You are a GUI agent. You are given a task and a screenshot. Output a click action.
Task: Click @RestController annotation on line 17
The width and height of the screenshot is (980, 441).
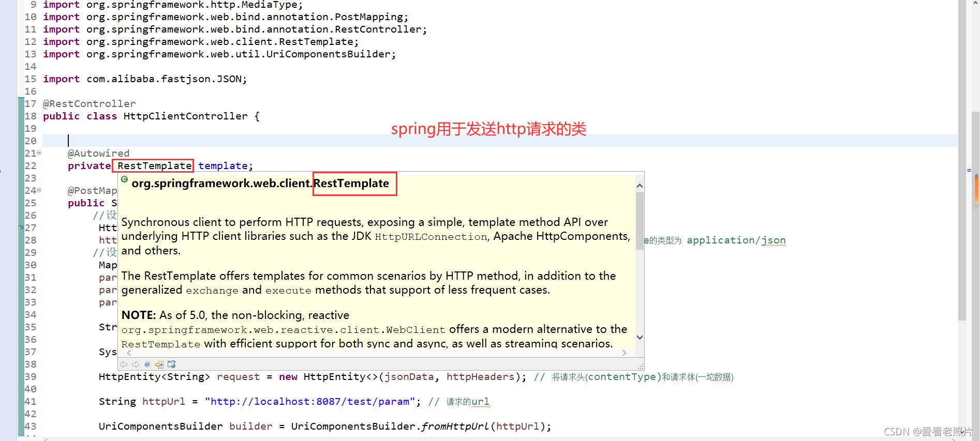89,104
